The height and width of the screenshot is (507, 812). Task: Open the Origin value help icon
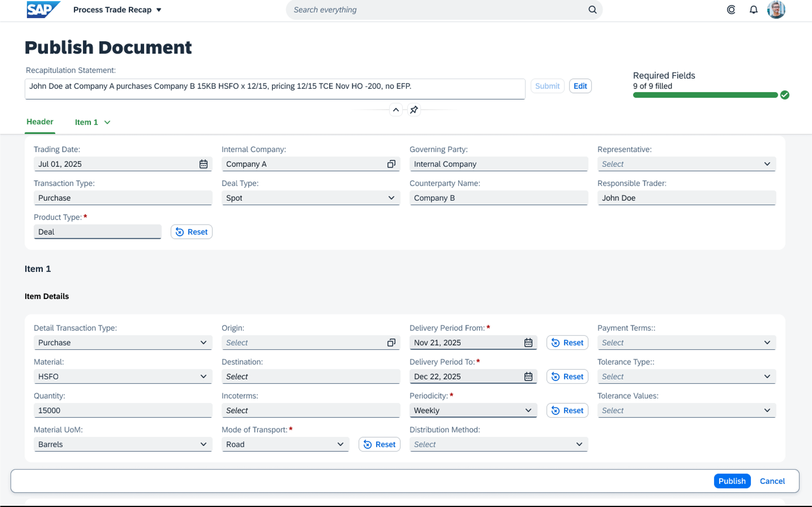[391, 343]
